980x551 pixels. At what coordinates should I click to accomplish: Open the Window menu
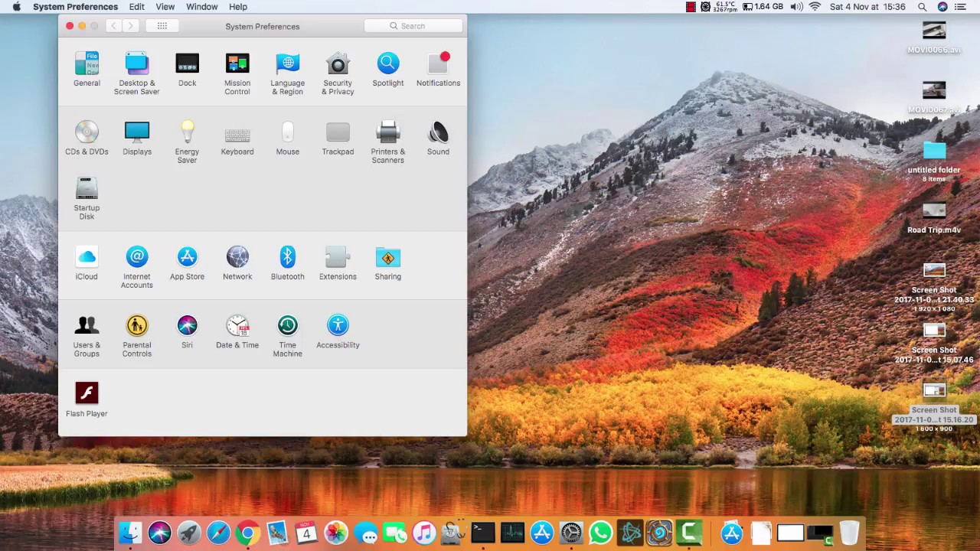pos(202,7)
